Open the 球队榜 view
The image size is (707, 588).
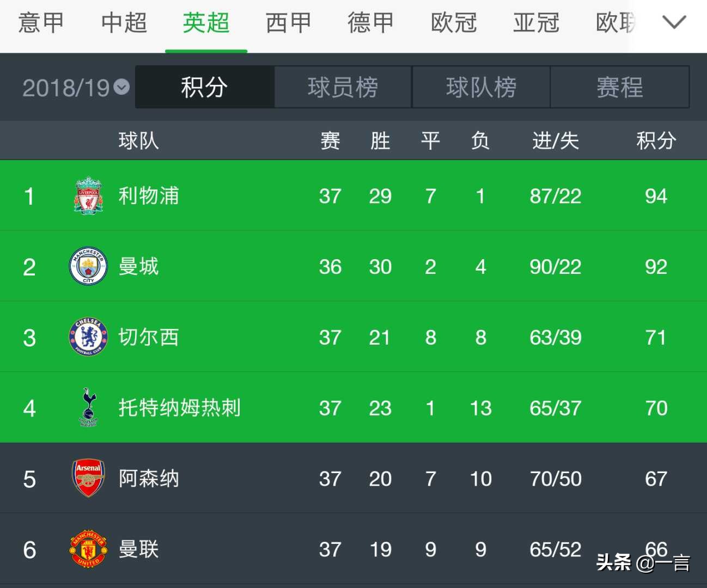481,87
